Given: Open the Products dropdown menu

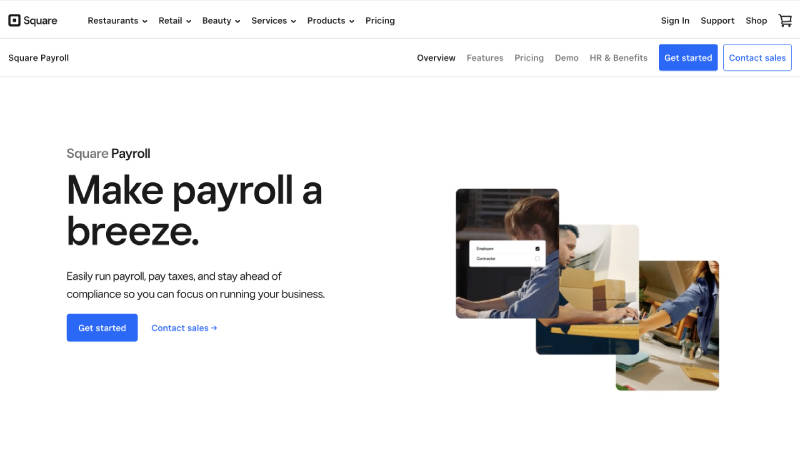Looking at the screenshot, I should (x=330, y=20).
